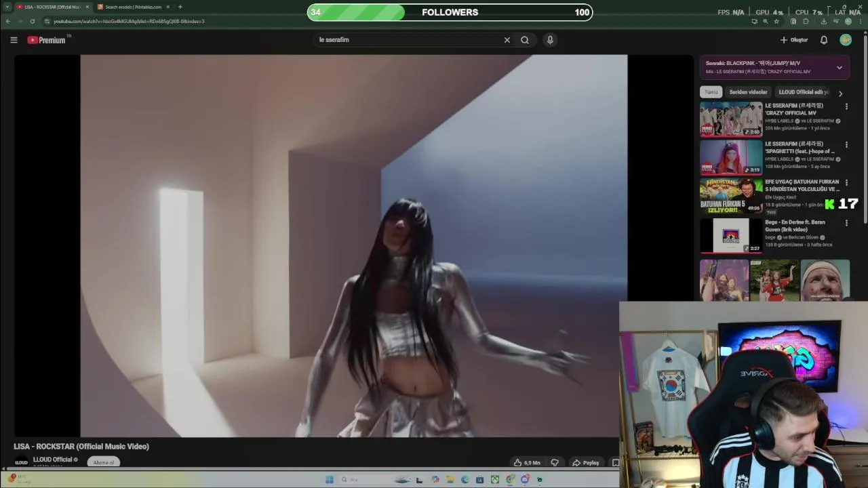
Task: Expand the Sonraki BLACKPINK playlist panel
Action: [x=840, y=67]
